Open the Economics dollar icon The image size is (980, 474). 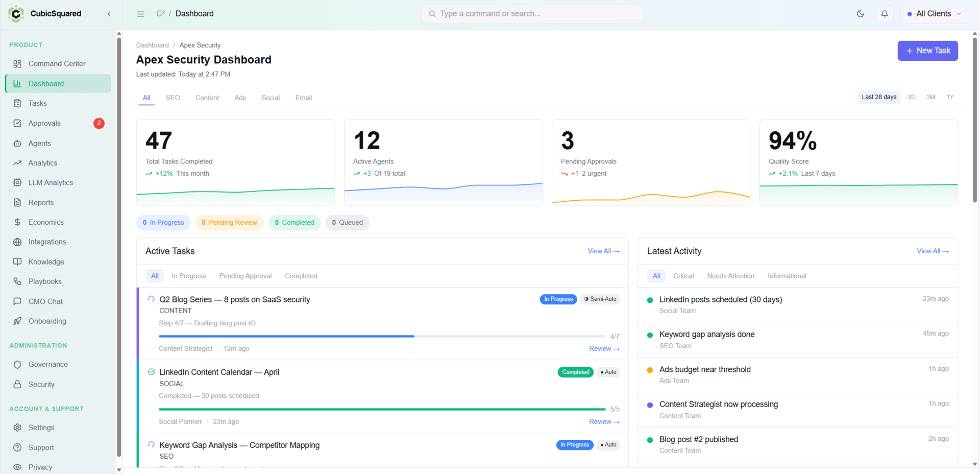(17, 222)
